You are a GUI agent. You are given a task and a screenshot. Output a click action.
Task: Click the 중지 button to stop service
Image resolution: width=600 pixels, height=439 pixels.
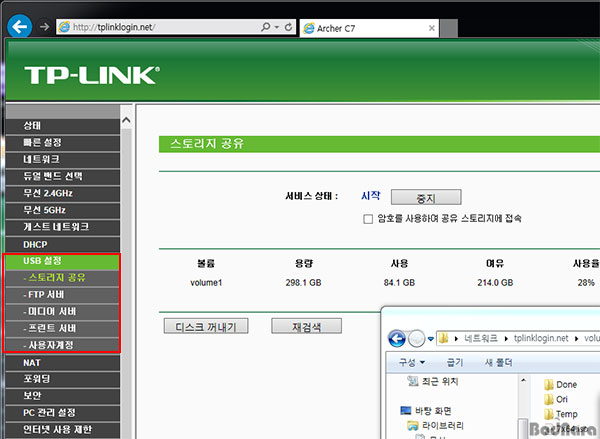tap(426, 197)
